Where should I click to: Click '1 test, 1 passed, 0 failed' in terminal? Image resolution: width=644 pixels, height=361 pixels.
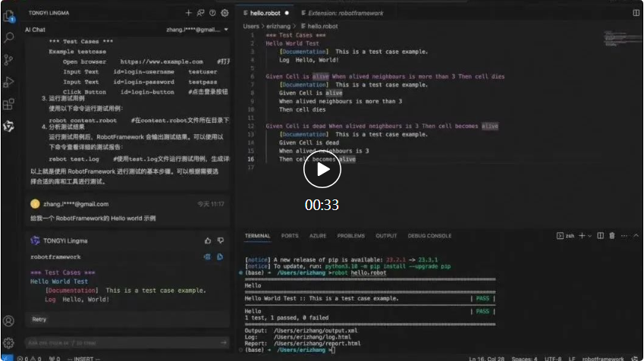tap(287, 318)
